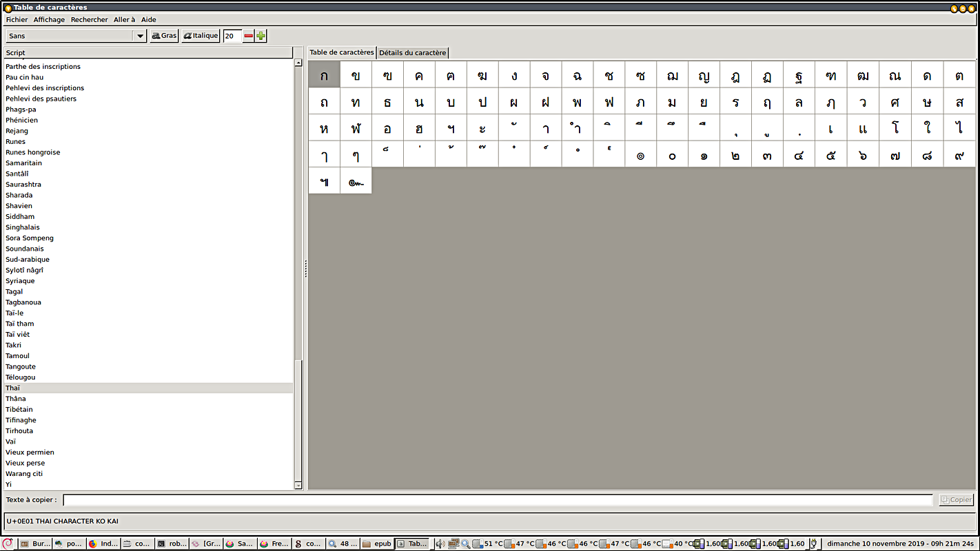Click the Gras bold toggle button
The image size is (980, 551).
(164, 36)
